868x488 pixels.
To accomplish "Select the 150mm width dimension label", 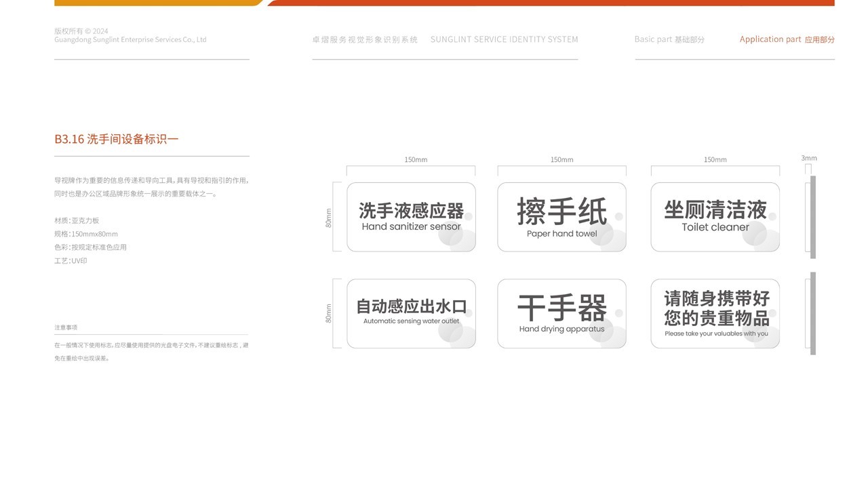I will pos(416,159).
